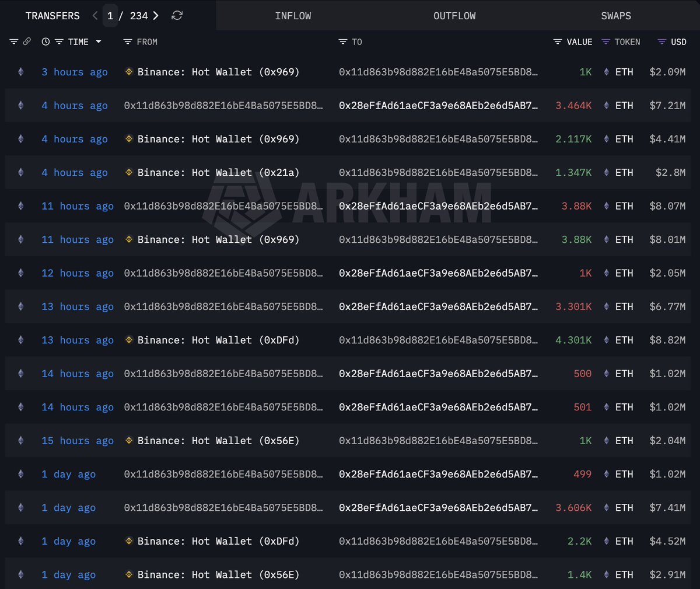This screenshot has width=700, height=589.
Task: Open Binance Hot Wallet (0x56E) in $2.91M row
Action: [x=218, y=574]
